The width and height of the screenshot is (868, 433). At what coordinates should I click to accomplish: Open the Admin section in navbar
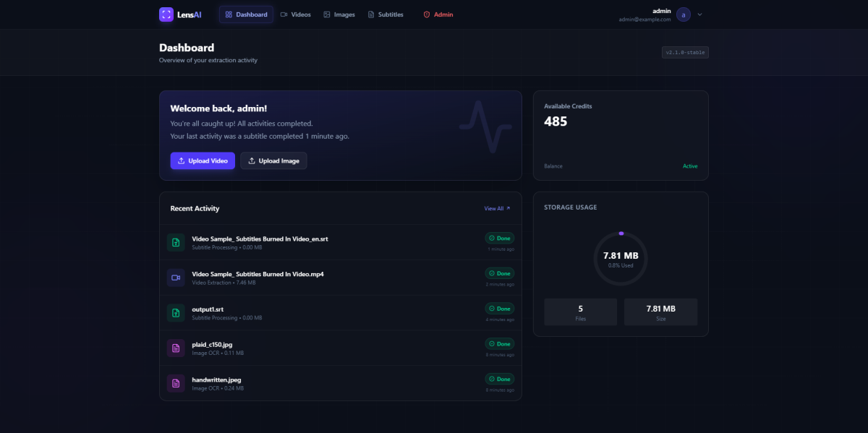pyautogui.click(x=438, y=14)
